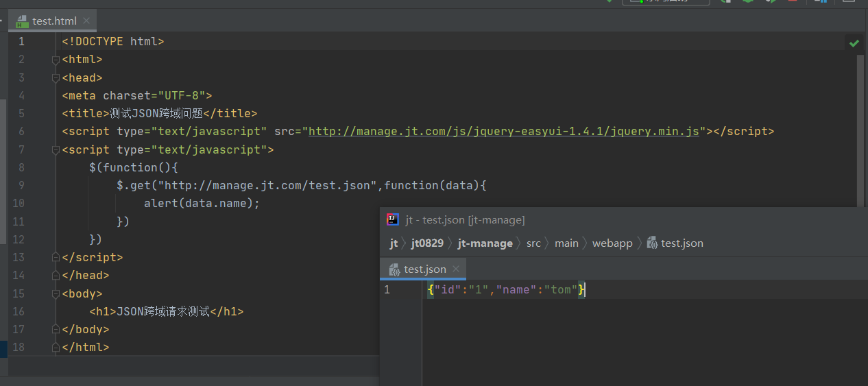Click the "id":"1" JSON pair
Image resolution: width=868 pixels, height=386 pixels.
461,290
